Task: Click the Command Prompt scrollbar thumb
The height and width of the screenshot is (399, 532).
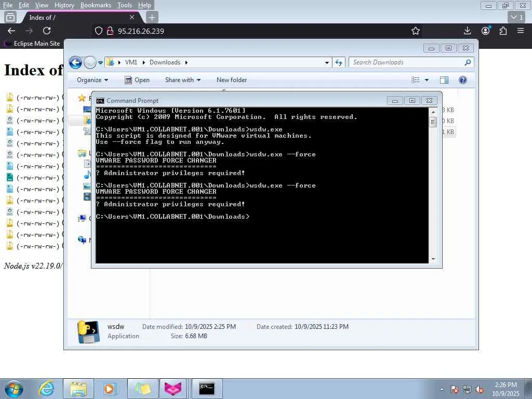Action: (433, 122)
